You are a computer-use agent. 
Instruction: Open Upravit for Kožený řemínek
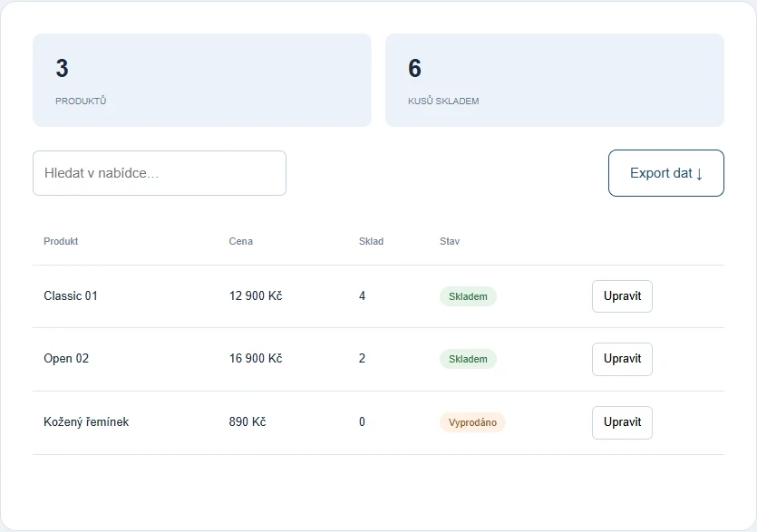[622, 422]
